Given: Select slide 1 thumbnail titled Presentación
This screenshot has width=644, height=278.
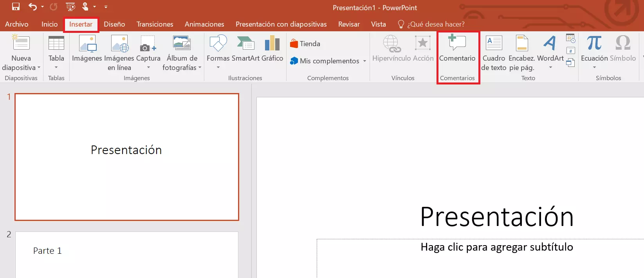Looking at the screenshot, I should (127, 157).
